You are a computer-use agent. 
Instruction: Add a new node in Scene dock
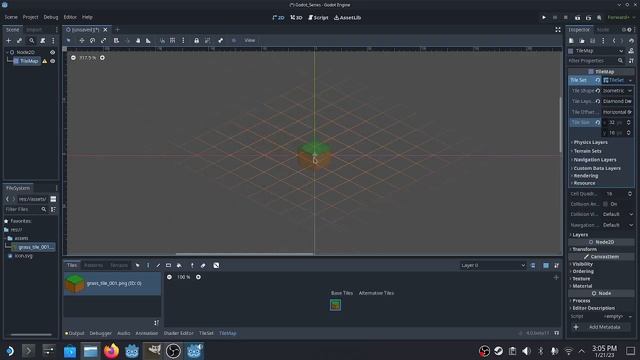[x=8, y=41]
